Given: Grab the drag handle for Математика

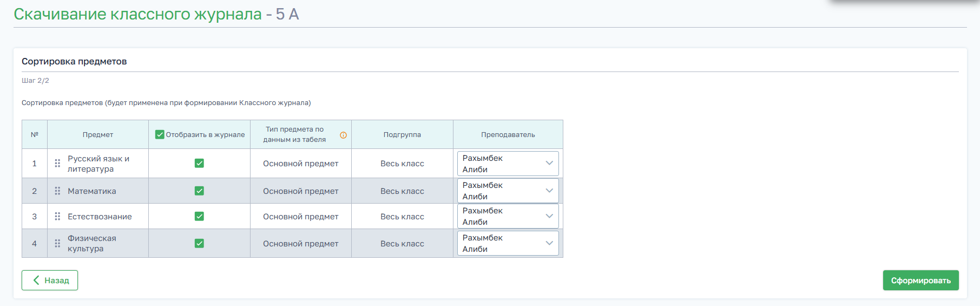Looking at the screenshot, I should [x=57, y=191].
